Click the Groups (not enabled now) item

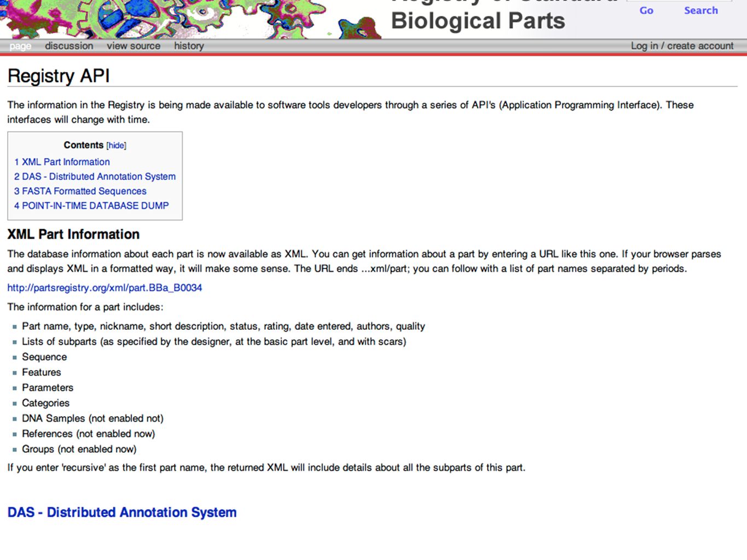[79, 449]
